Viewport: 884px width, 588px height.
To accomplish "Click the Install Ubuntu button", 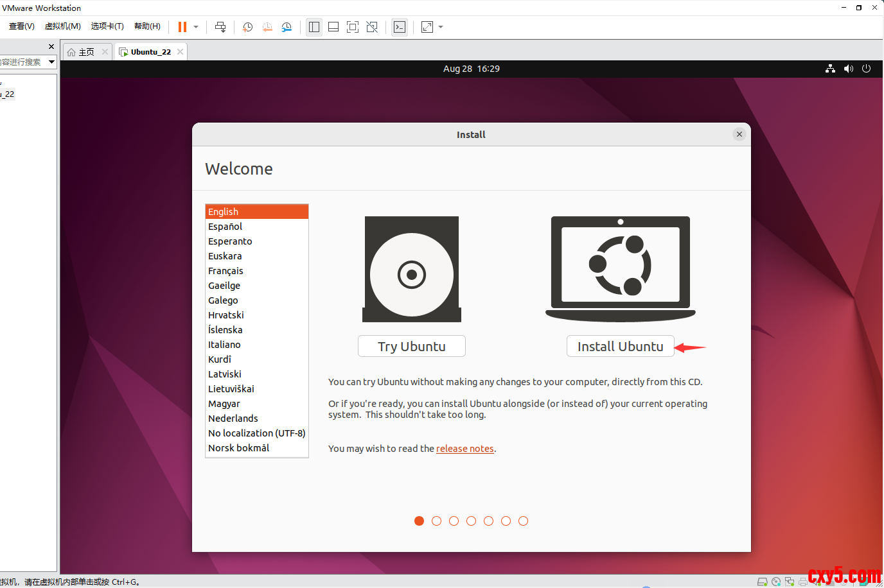I will coord(620,347).
